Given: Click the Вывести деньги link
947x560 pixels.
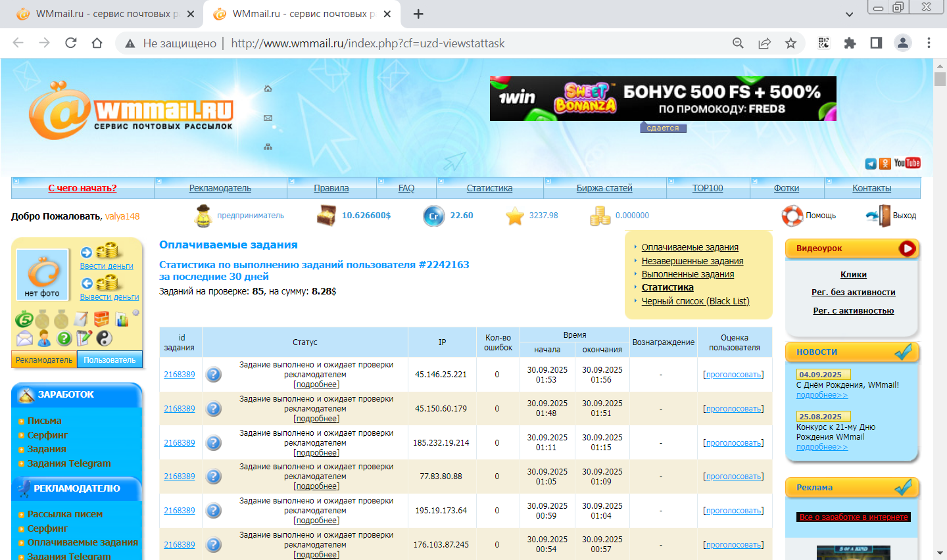Looking at the screenshot, I should coord(109,297).
